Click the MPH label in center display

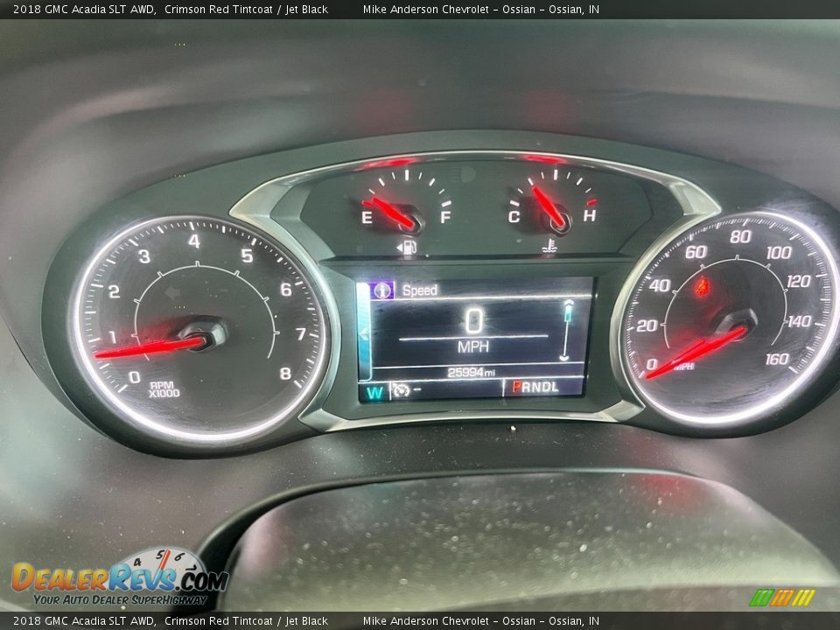[x=473, y=347]
